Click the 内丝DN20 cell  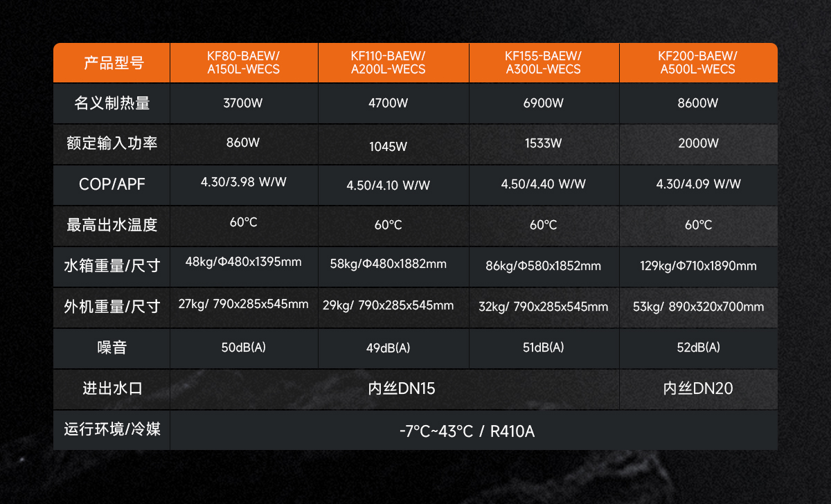tap(698, 389)
